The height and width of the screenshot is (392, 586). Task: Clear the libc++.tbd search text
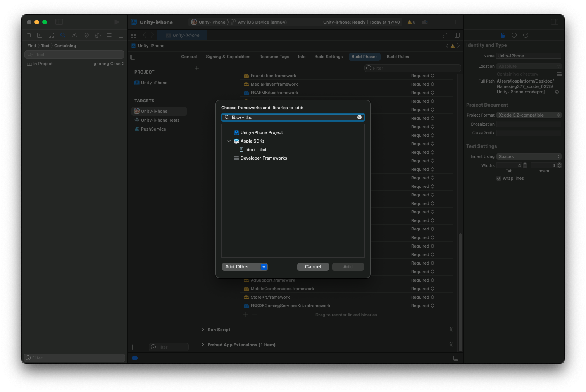tap(359, 117)
